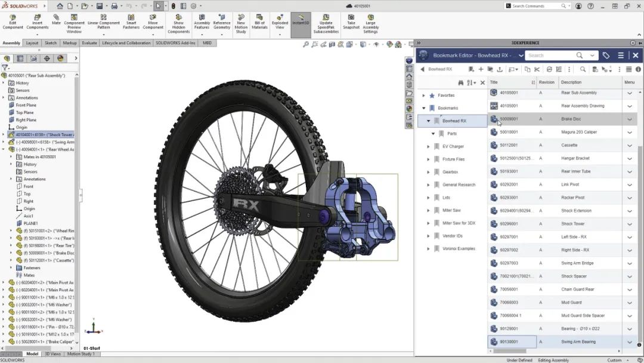Screen dimensions: 644x363
Task: Expand the Gearbox bookmark
Action: point(428,172)
